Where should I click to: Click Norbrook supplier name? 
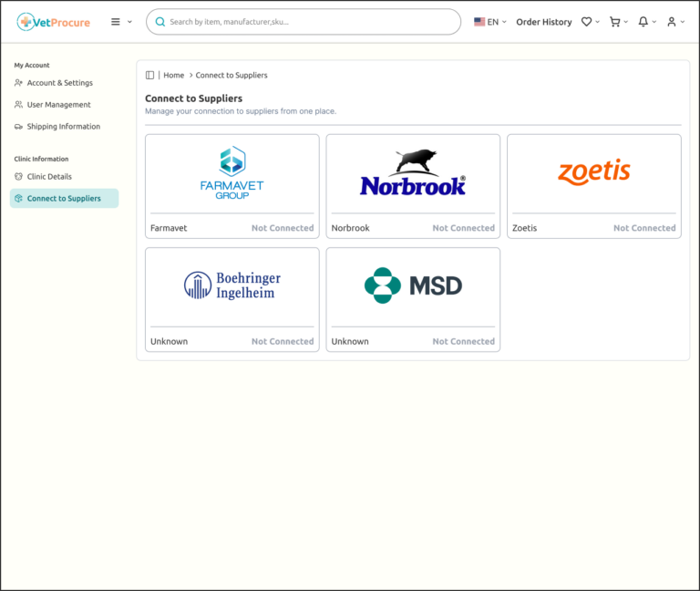pos(350,228)
